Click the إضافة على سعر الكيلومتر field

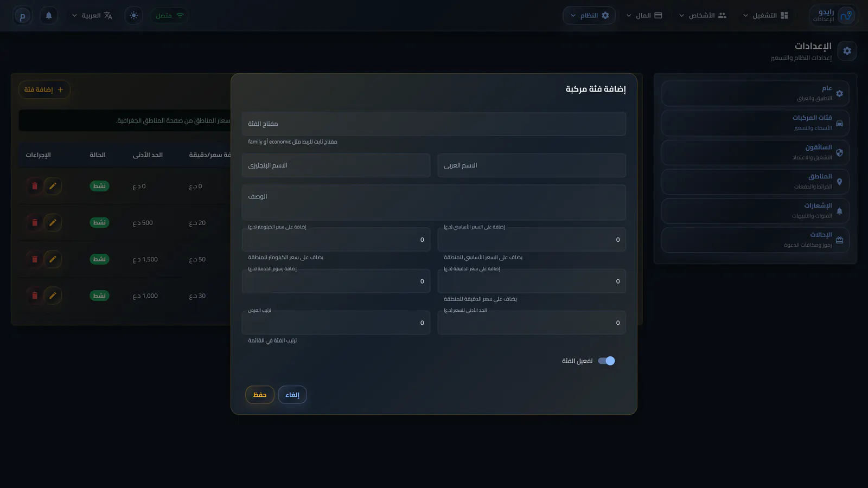click(336, 240)
